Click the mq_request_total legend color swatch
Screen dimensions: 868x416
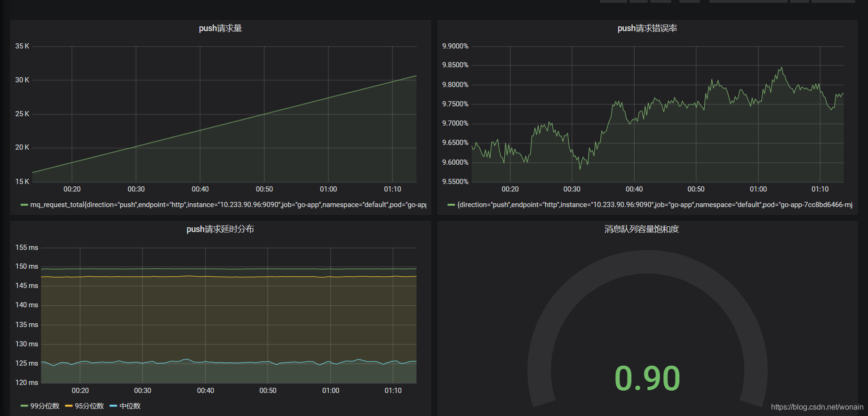(24, 205)
